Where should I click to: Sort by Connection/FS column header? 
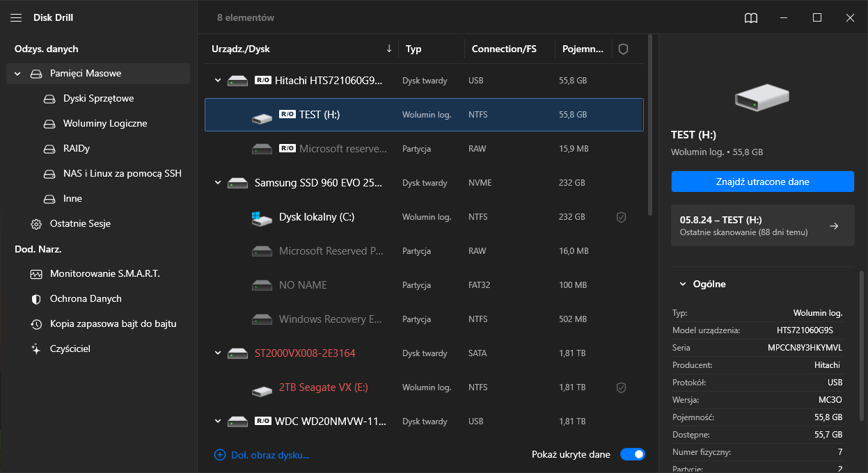point(504,49)
